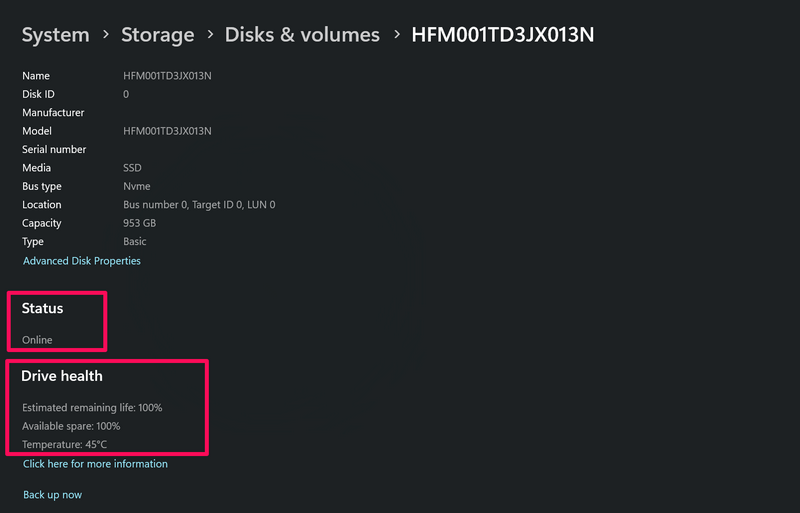Image resolution: width=800 pixels, height=513 pixels.
Task: Open the Storage breadcrumb page
Action: tap(158, 35)
